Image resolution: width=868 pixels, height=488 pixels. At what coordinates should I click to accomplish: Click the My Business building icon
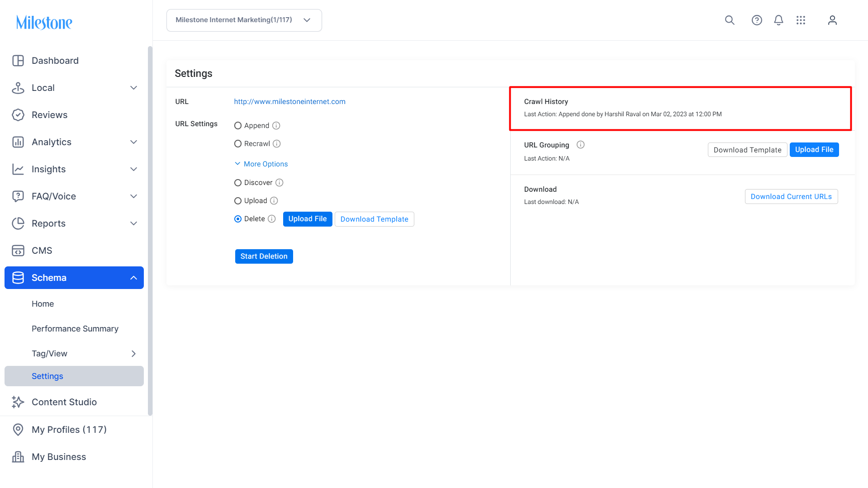pyautogui.click(x=18, y=457)
